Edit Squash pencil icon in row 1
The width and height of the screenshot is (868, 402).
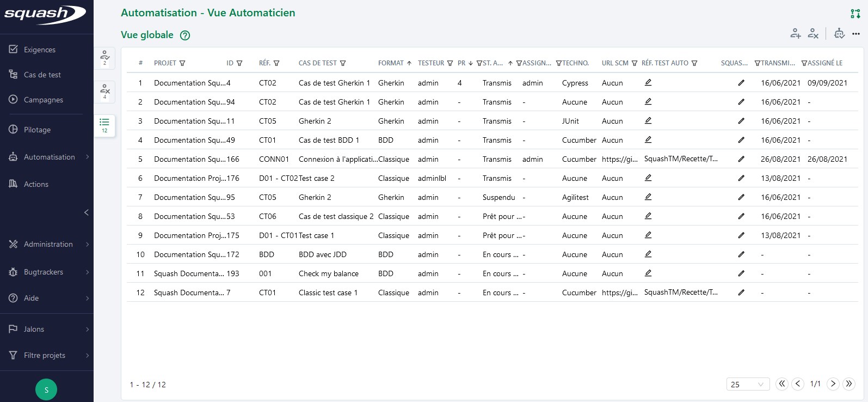coord(741,83)
